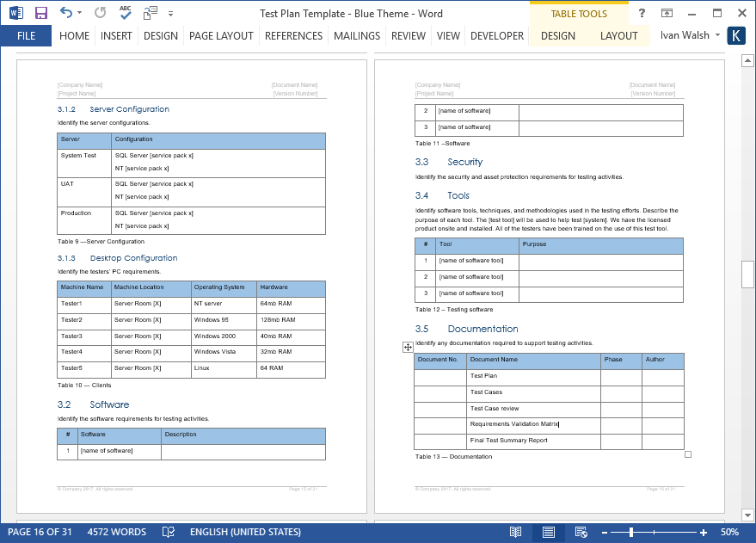Switch to Read Mode view icon
The image size is (756, 543).
514,531
